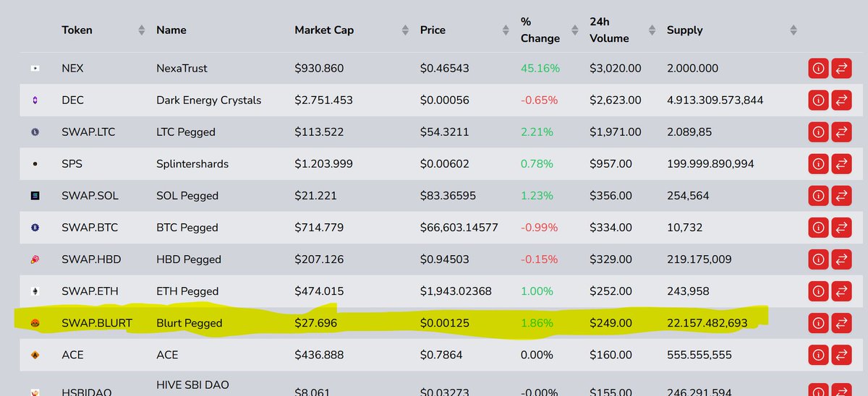Sort table by Price column arrows

pyautogui.click(x=505, y=30)
